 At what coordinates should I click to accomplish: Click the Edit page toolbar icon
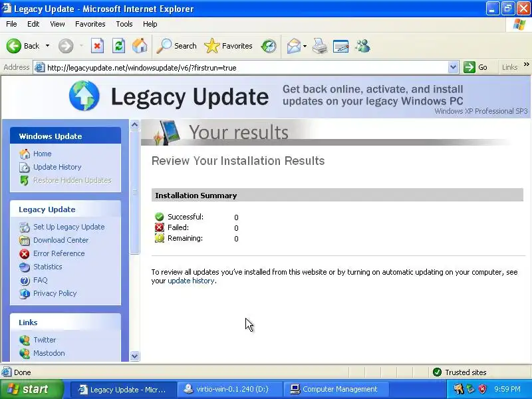pyautogui.click(x=341, y=46)
